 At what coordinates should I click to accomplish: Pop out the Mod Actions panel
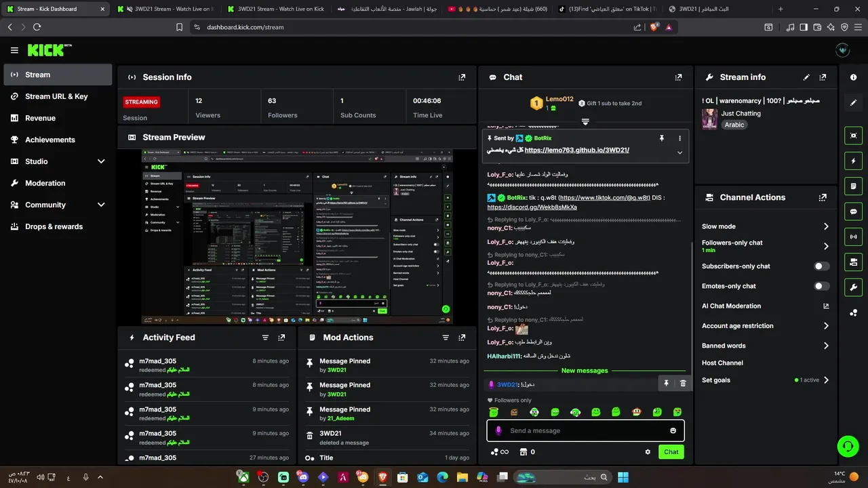[x=462, y=338]
